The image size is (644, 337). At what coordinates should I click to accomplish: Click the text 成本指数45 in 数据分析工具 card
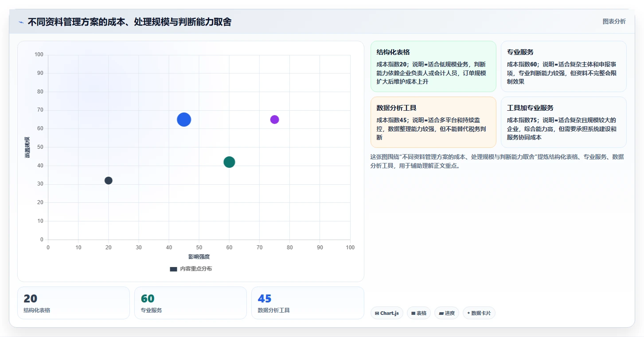tap(391, 120)
